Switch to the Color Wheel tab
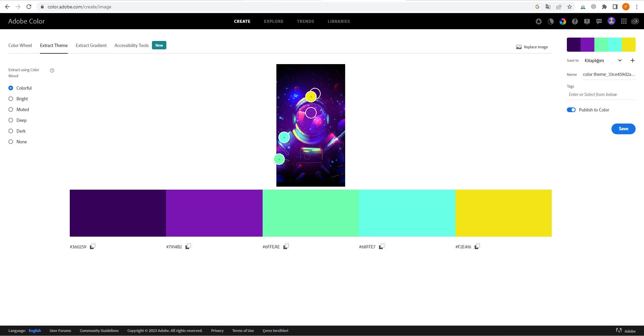The width and height of the screenshot is (644, 336). [20, 45]
